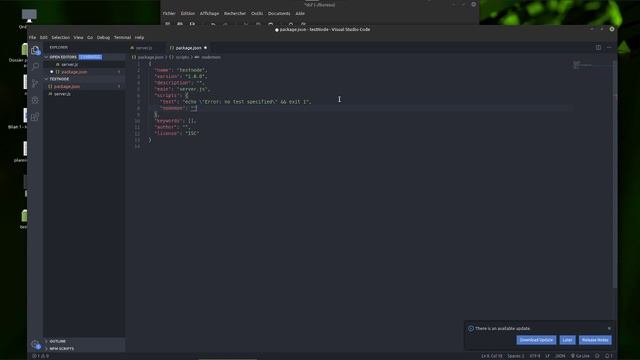The image size is (640, 360).
Task: Open Affichage menu in background window
Action: pos(209,13)
